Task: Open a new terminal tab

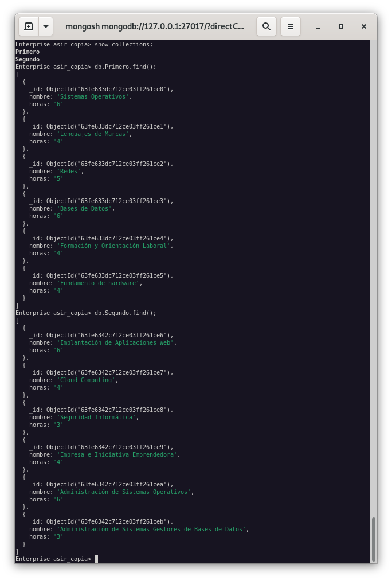Action: [29, 26]
